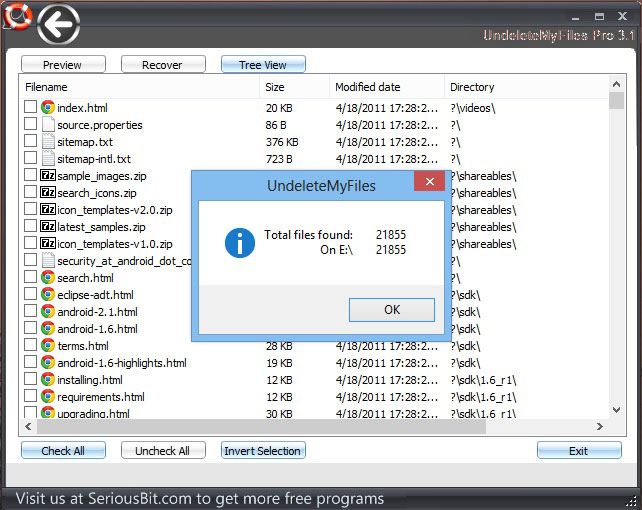Sort by the Directory column header
642x510 pixels.
(x=527, y=87)
